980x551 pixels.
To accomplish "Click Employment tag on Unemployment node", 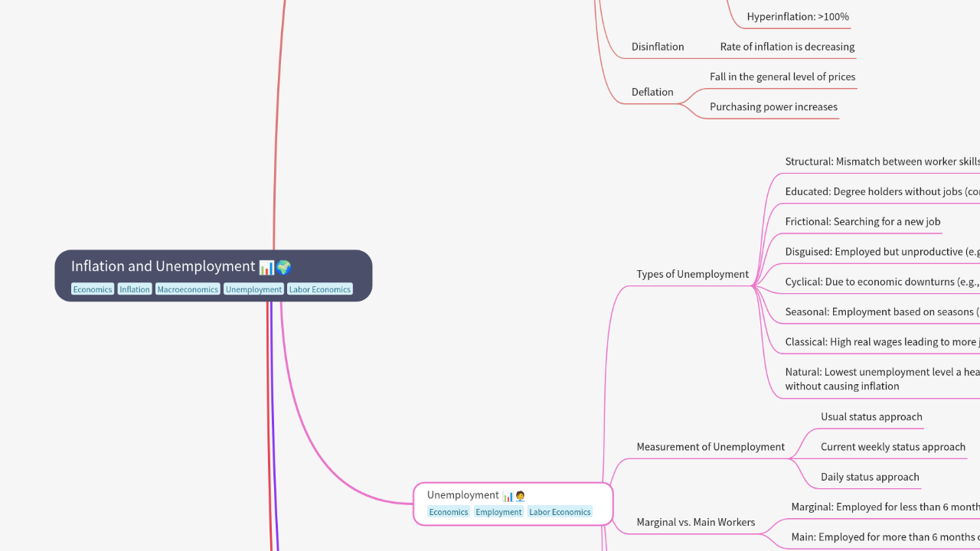I will (498, 512).
